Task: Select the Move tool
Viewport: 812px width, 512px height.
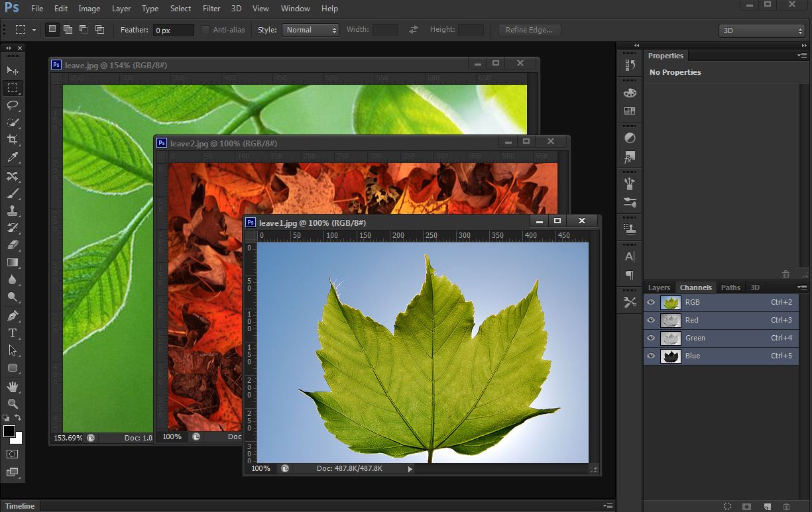Action: coord(13,70)
